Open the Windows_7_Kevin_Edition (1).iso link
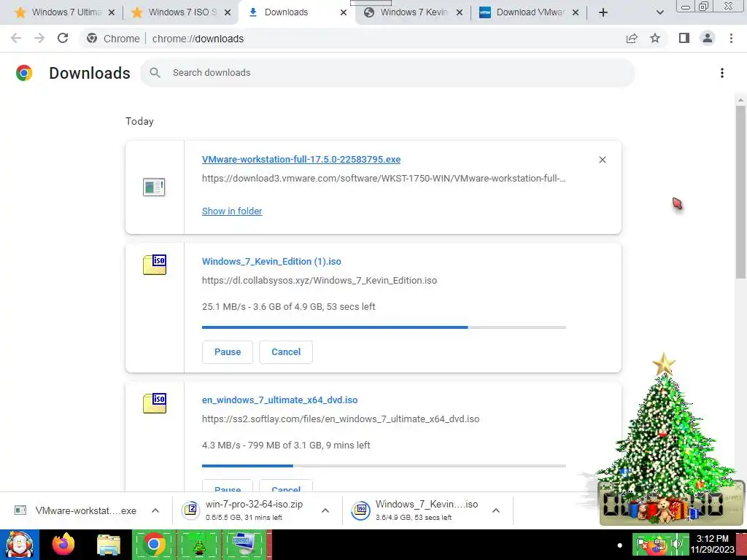The height and width of the screenshot is (560, 747). point(271,262)
